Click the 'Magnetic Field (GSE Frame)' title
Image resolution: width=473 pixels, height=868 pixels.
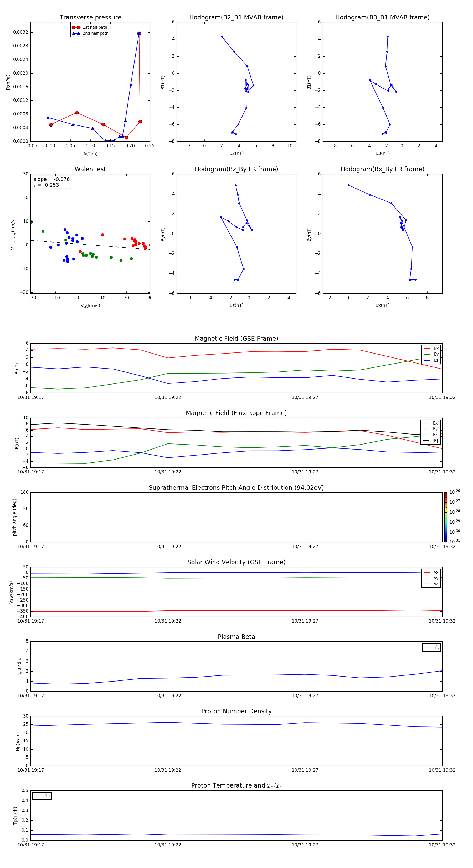click(x=236, y=339)
